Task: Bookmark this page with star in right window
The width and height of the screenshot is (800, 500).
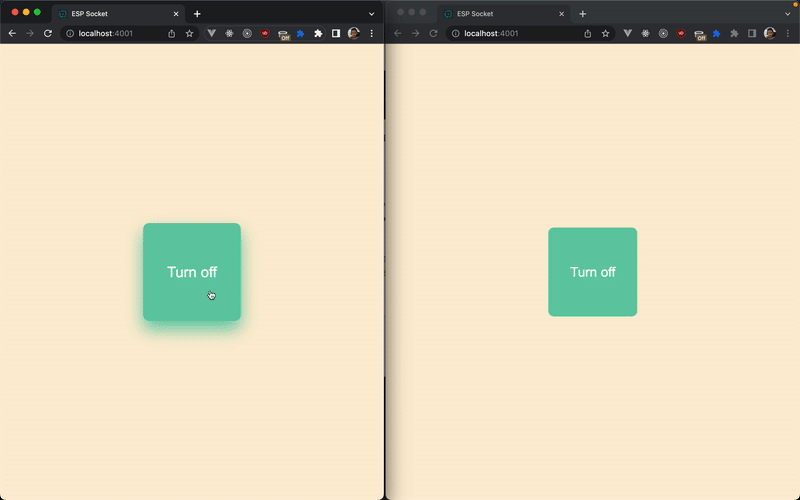Action: coord(606,34)
